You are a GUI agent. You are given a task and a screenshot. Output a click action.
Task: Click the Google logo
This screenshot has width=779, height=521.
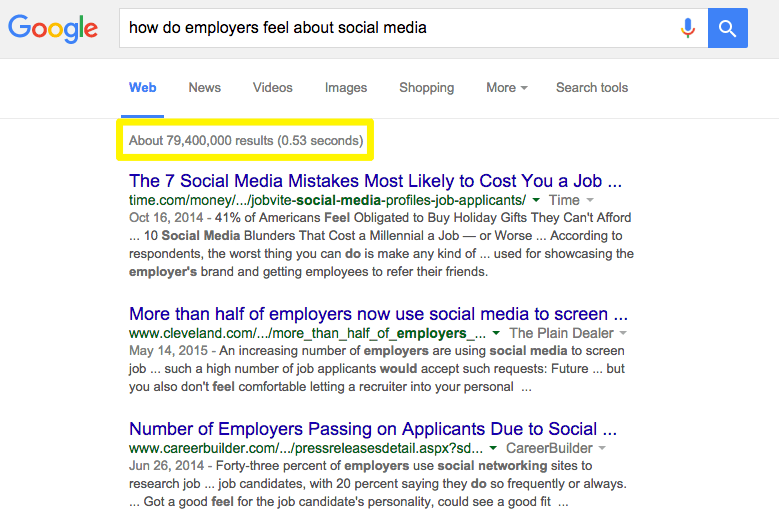click(x=53, y=29)
